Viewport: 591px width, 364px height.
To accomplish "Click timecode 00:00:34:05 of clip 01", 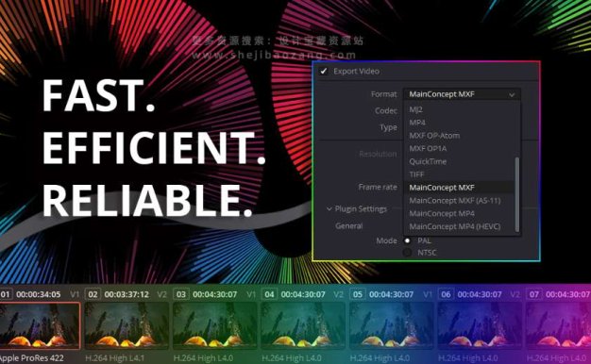I will [x=38, y=294].
